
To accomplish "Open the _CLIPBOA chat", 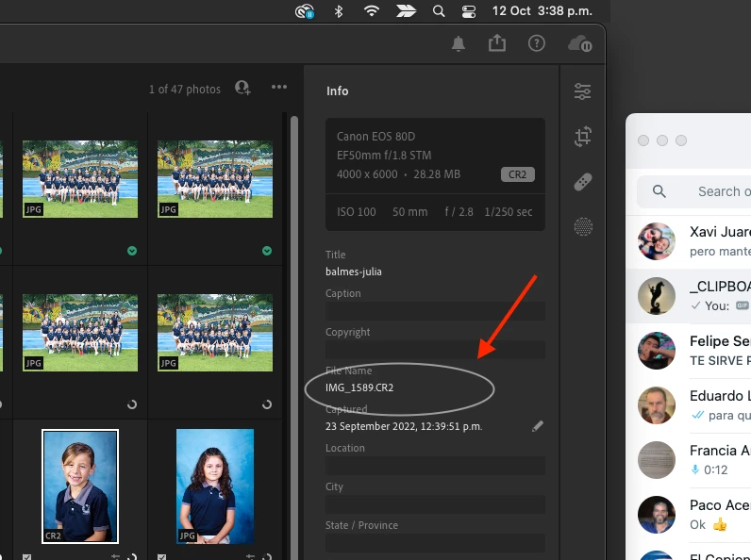I will point(689,296).
